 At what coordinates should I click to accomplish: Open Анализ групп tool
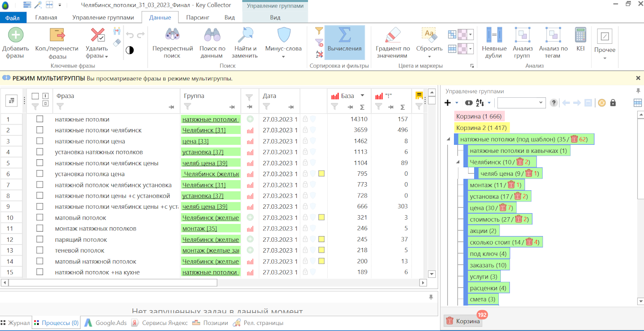tap(522, 35)
